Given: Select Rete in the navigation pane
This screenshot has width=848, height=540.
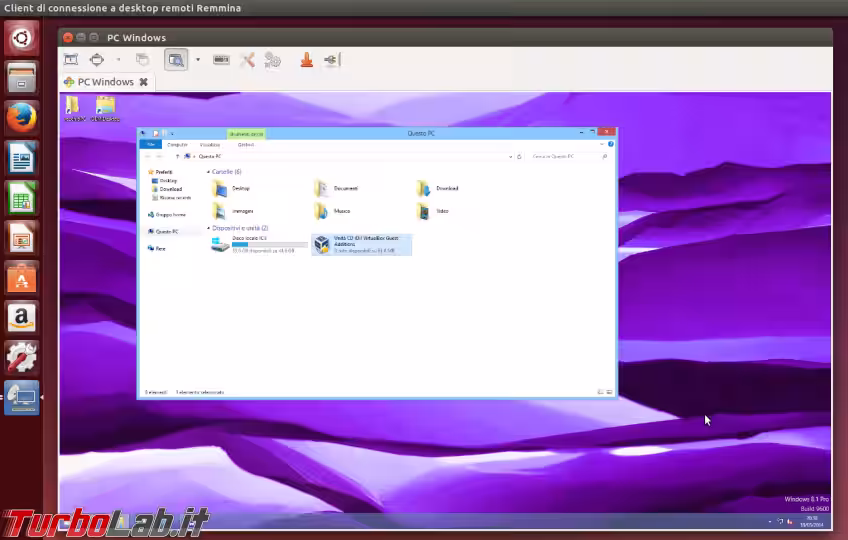Looking at the screenshot, I should click(x=156, y=248).
